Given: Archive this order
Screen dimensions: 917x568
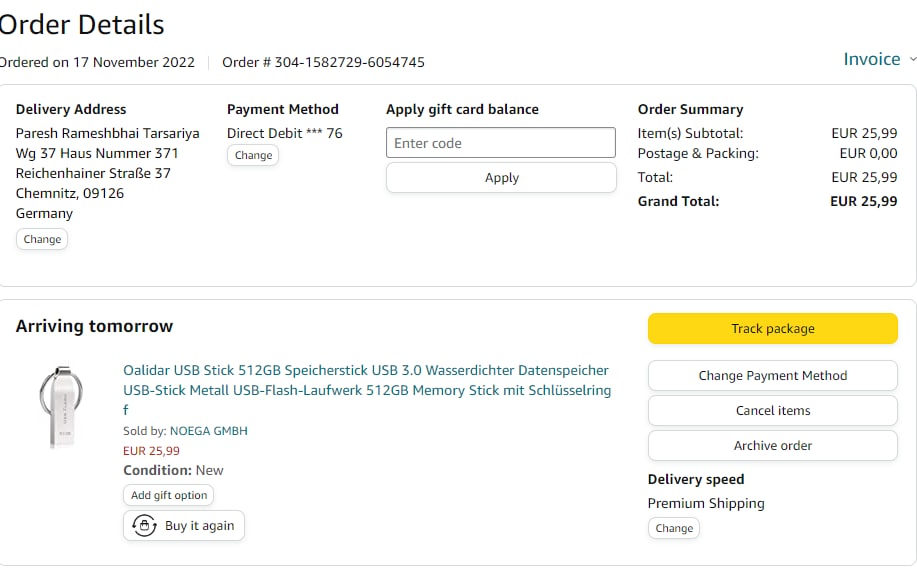Looking at the screenshot, I should coord(772,446).
